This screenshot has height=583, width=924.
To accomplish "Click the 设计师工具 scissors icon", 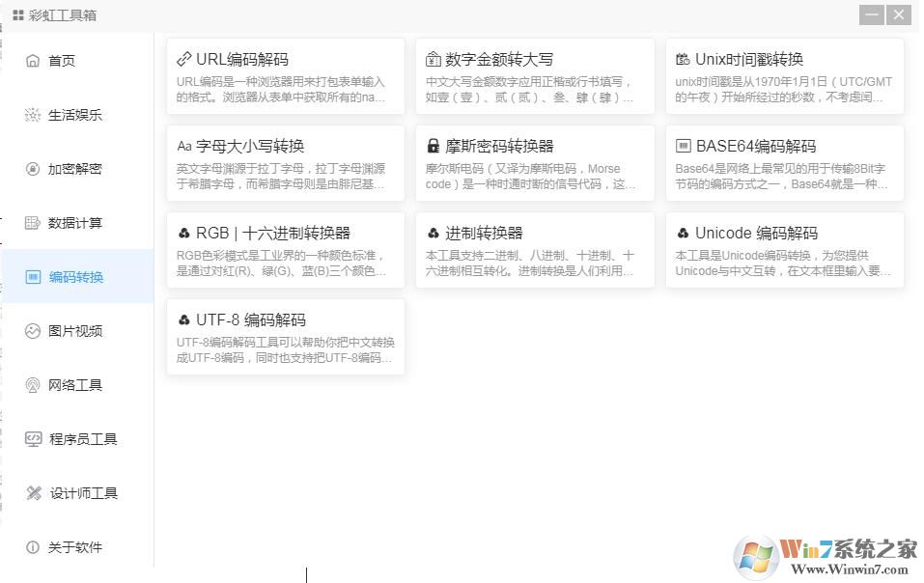I will point(33,492).
